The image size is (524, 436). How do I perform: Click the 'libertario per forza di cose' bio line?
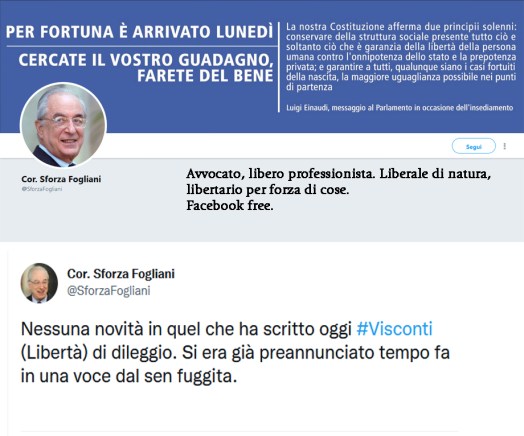[268, 190]
